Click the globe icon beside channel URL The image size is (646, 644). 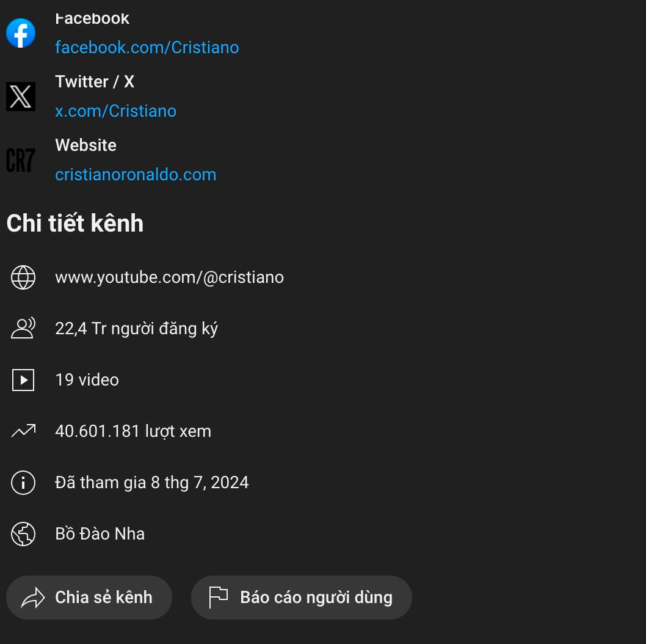(23, 277)
